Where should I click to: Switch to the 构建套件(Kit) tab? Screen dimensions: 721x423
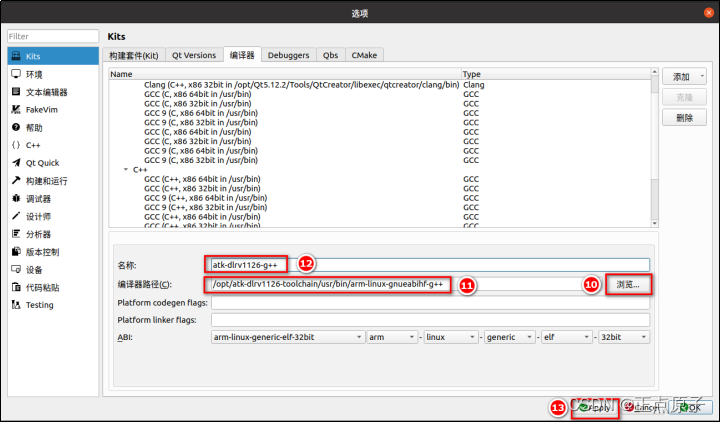click(x=134, y=55)
